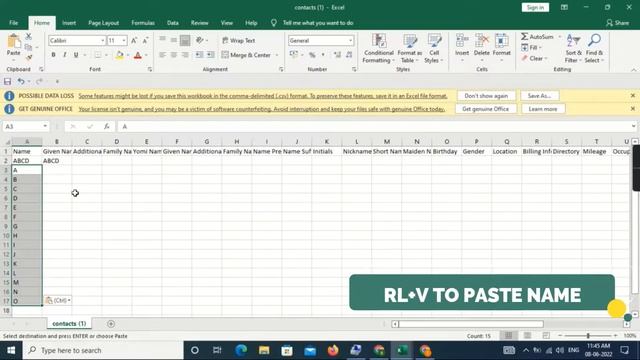The height and width of the screenshot is (360, 640).
Task: Expand the formula bar chevron
Action: (x=633, y=127)
